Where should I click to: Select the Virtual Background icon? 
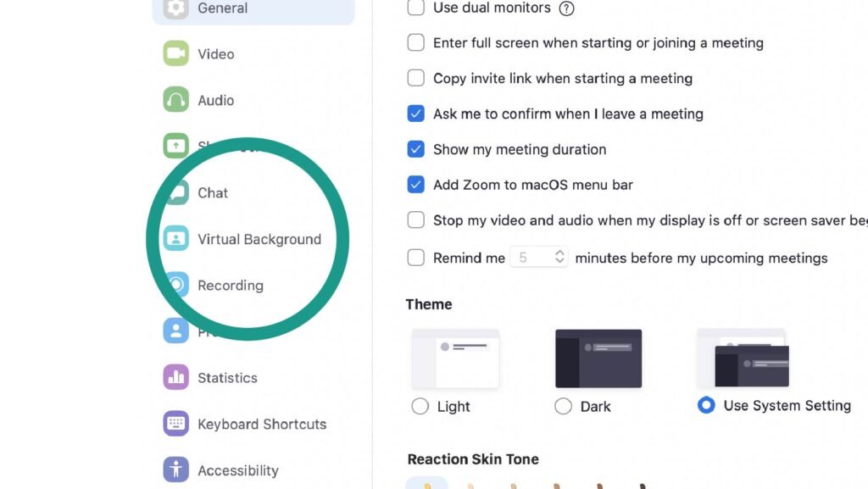pos(175,239)
